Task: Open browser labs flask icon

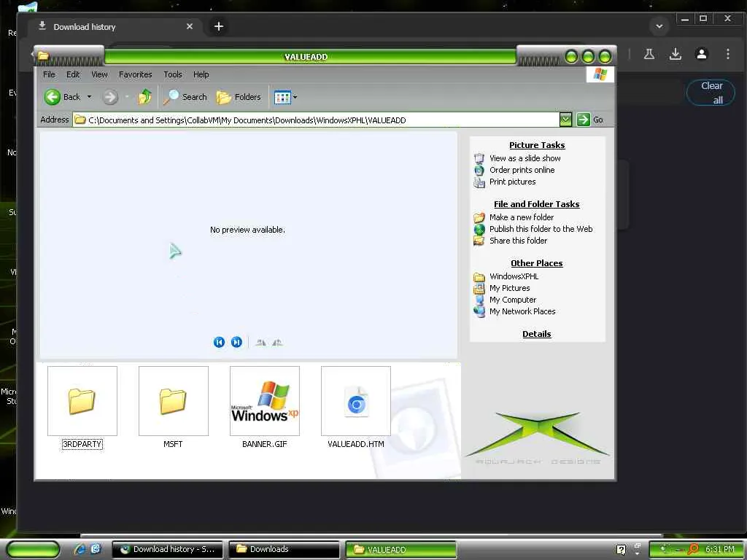Action: click(x=649, y=54)
